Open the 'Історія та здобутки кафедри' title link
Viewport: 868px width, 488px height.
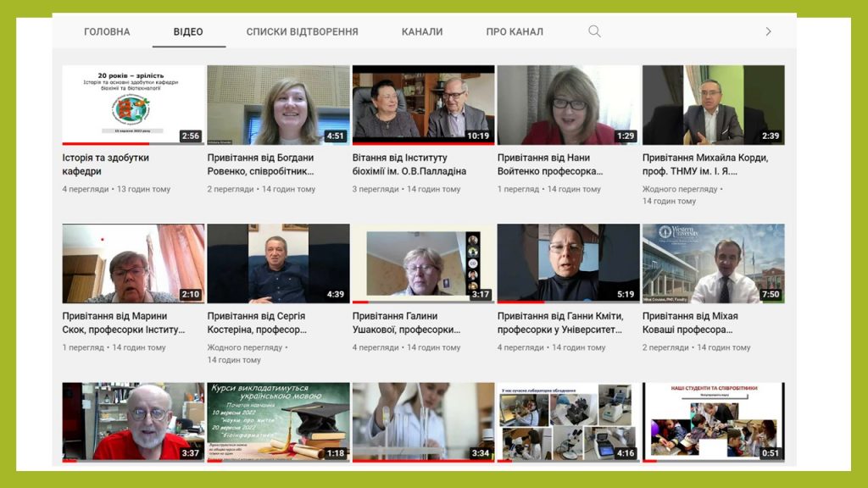tap(105, 164)
